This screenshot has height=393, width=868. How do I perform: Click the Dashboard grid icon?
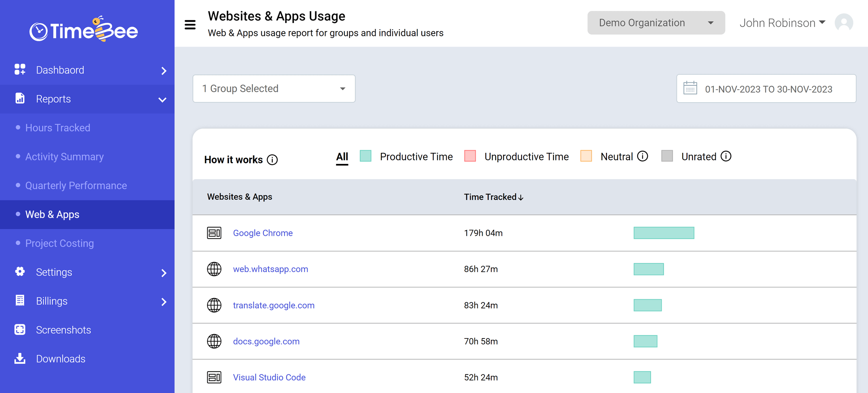point(20,70)
